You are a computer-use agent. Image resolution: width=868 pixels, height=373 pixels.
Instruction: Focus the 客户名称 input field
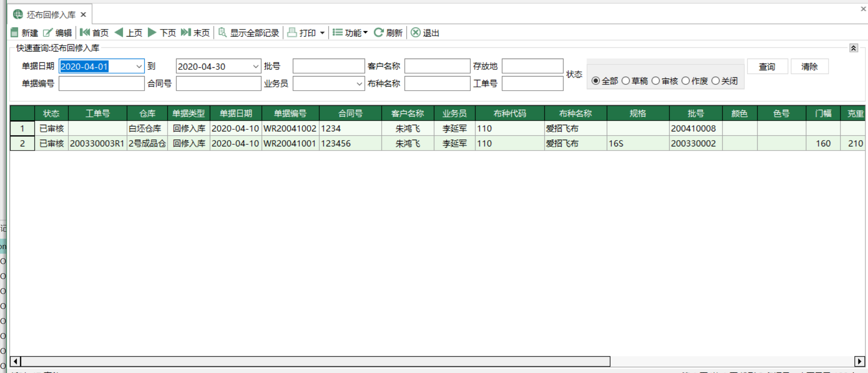(x=437, y=66)
